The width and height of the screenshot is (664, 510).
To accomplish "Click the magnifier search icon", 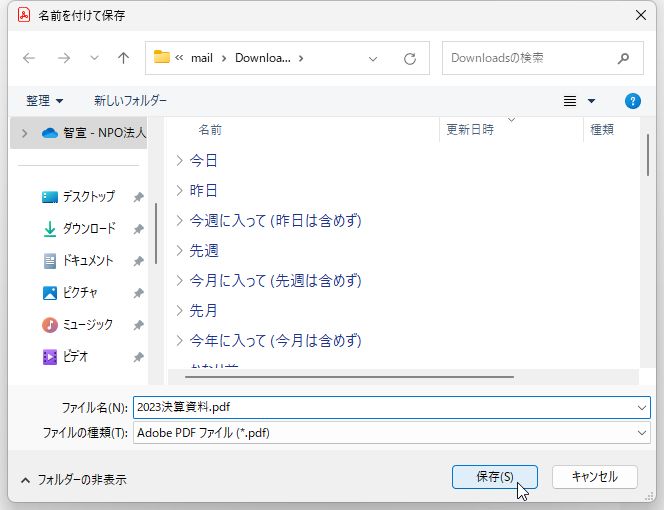I will (623, 58).
